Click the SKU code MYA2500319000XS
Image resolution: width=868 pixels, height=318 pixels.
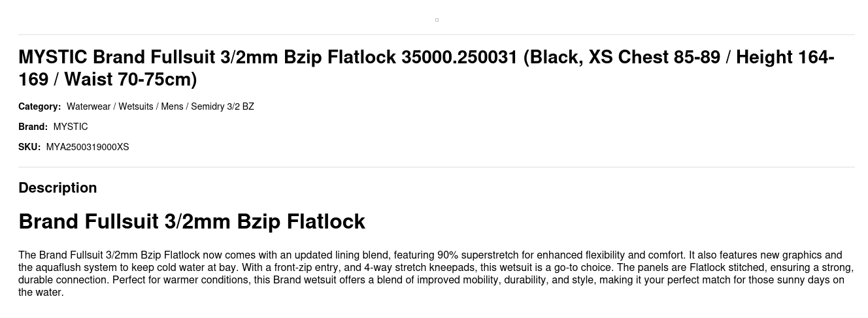pyautogui.click(x=88, y=147)
